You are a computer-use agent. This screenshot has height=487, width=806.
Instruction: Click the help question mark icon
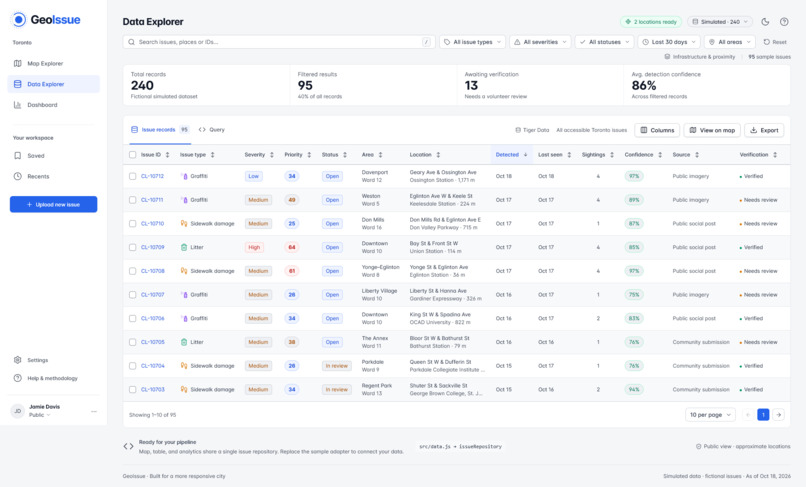coord(784,22)
